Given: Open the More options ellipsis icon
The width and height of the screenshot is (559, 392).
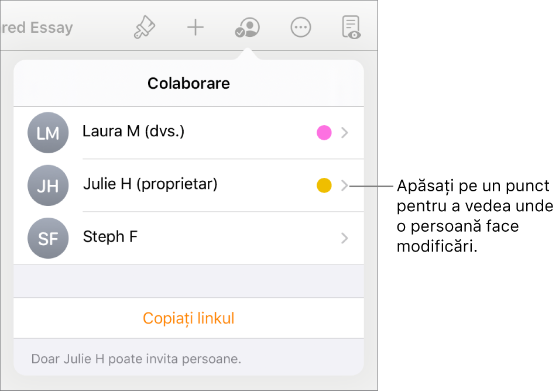Looking at the screenshot, I should tap(300, 27).
